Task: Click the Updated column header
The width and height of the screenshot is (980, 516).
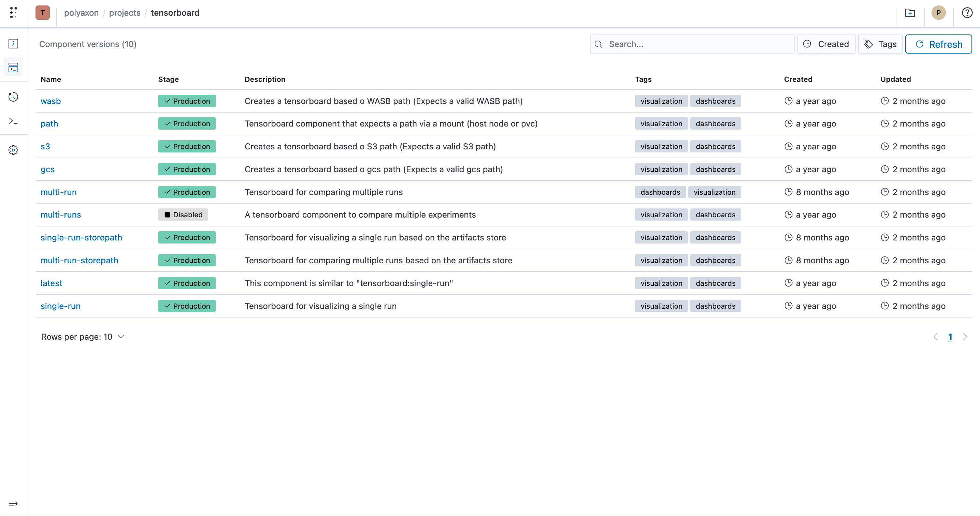Action: (x=895, y=79)
